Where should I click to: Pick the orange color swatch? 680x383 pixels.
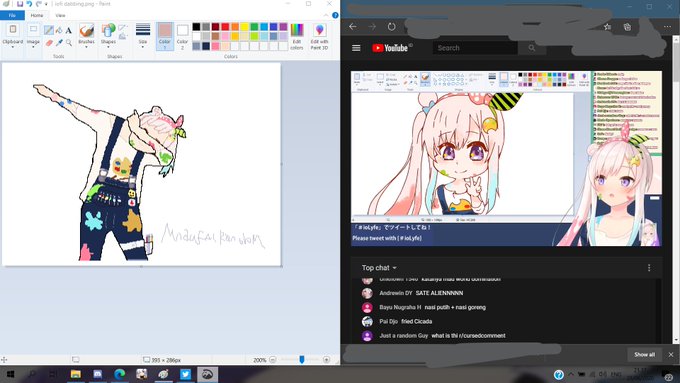(x=235, y=27)
